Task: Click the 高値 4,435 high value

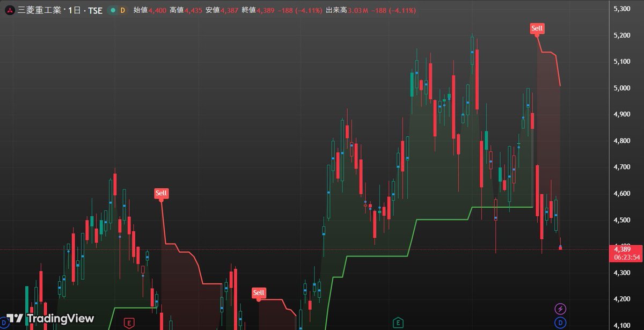Action: coord(186,10)
